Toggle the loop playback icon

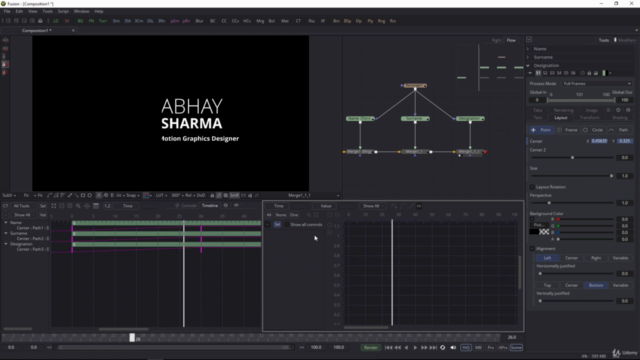point(443,348)
